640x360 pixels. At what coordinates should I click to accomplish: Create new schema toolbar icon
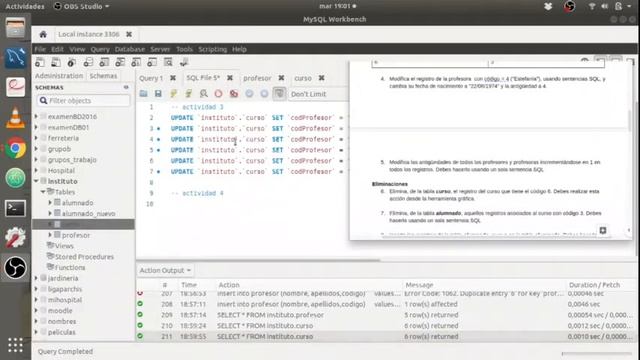tap(88, 62)
